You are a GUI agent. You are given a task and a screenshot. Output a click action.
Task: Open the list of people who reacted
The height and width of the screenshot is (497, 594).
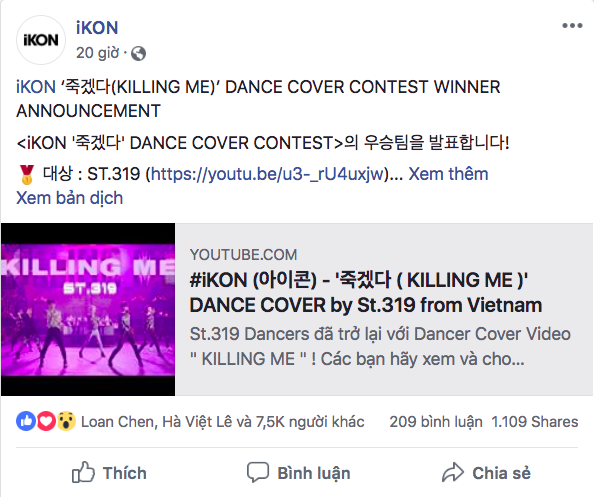point(223,422)
